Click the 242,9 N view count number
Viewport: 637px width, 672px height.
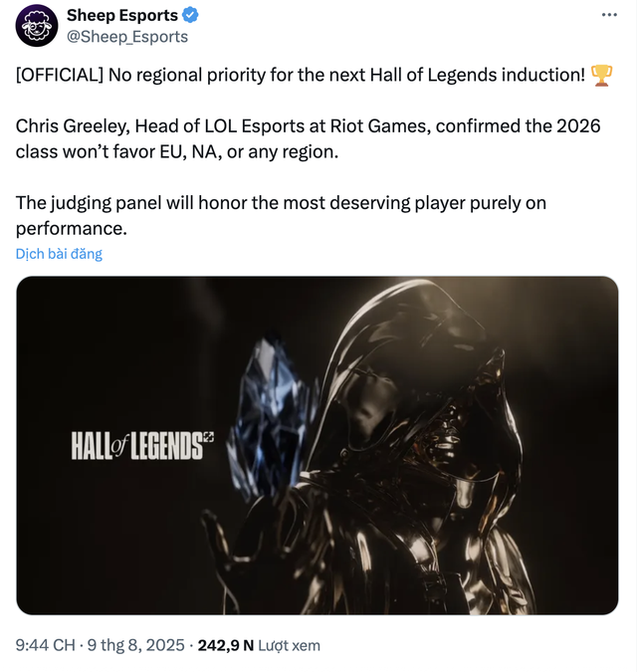click(x=226, y=645)
